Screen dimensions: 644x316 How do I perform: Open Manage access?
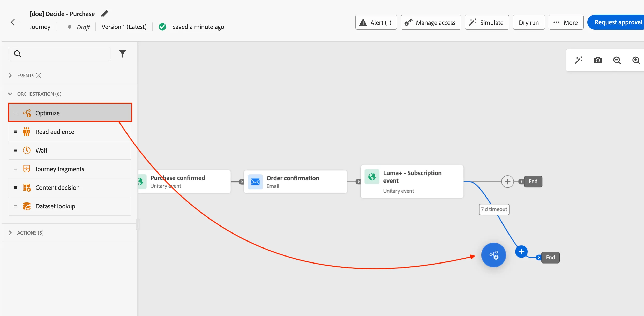431,22
